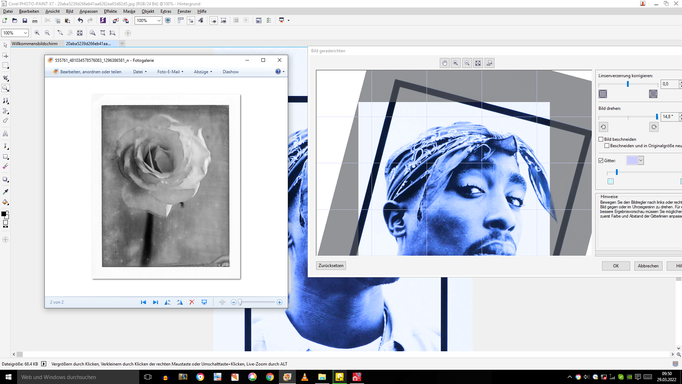682x384 pixels.
Task: Enable Bild beschneiden checkbox
Action: click(601, 139)
